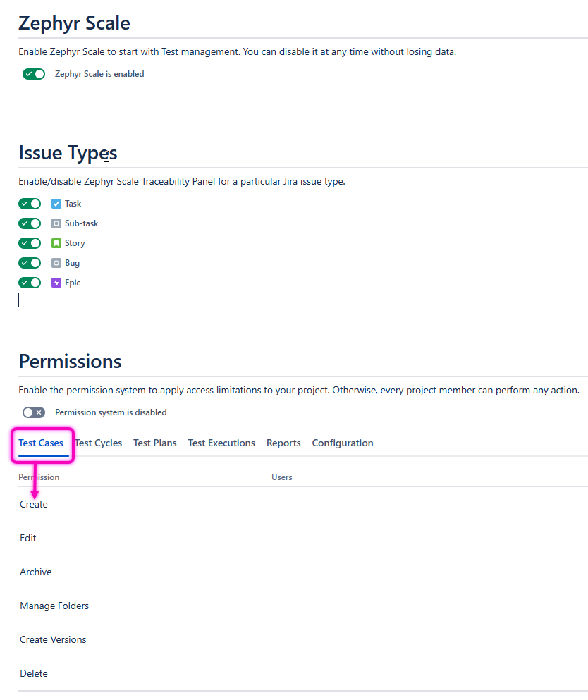Turn off the toggle beside Sub-task
The image size is (588, 700).
point(30,223)
